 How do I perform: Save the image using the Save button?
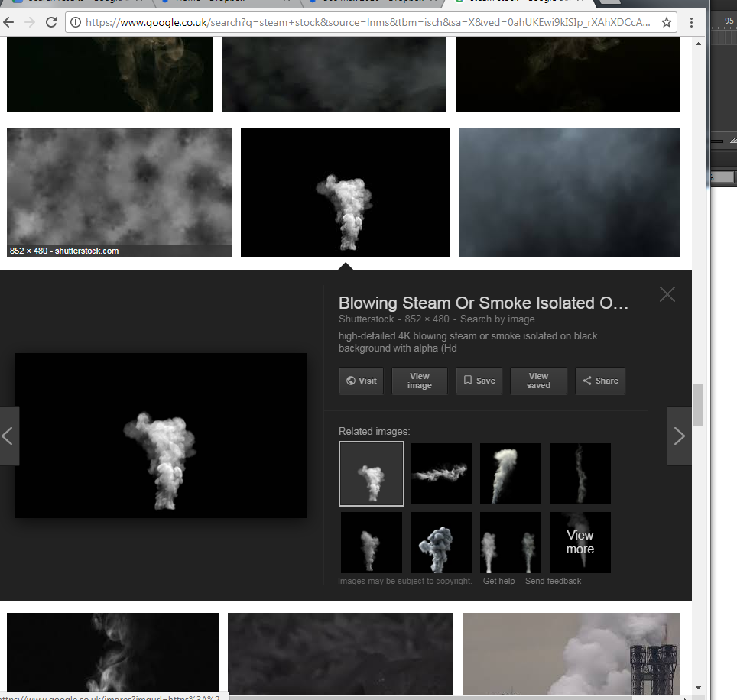(478, 381)
